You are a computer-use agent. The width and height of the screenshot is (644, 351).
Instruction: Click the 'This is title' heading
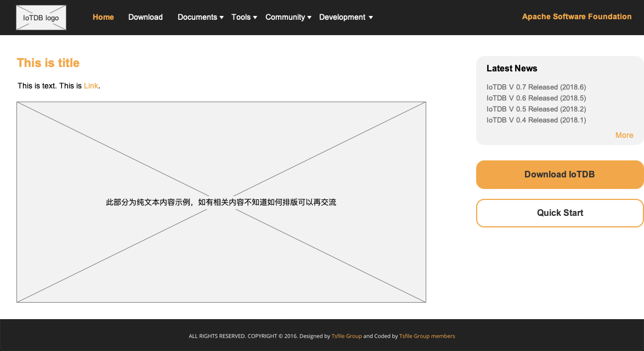48,63
